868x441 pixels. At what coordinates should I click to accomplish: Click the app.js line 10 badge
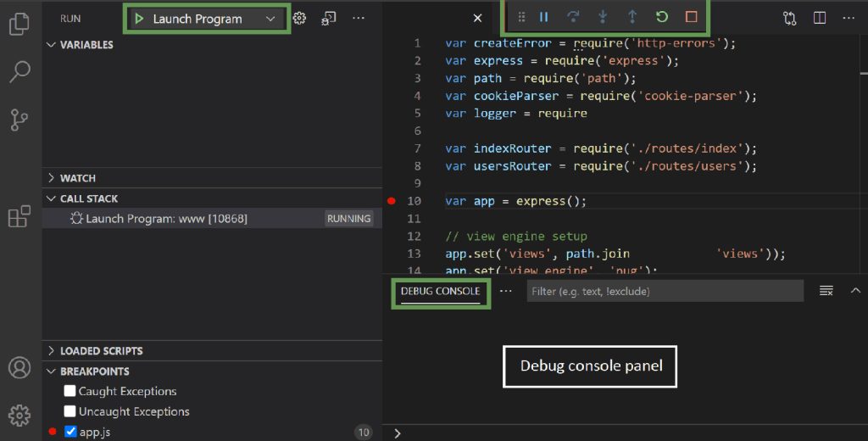point(364,433)
